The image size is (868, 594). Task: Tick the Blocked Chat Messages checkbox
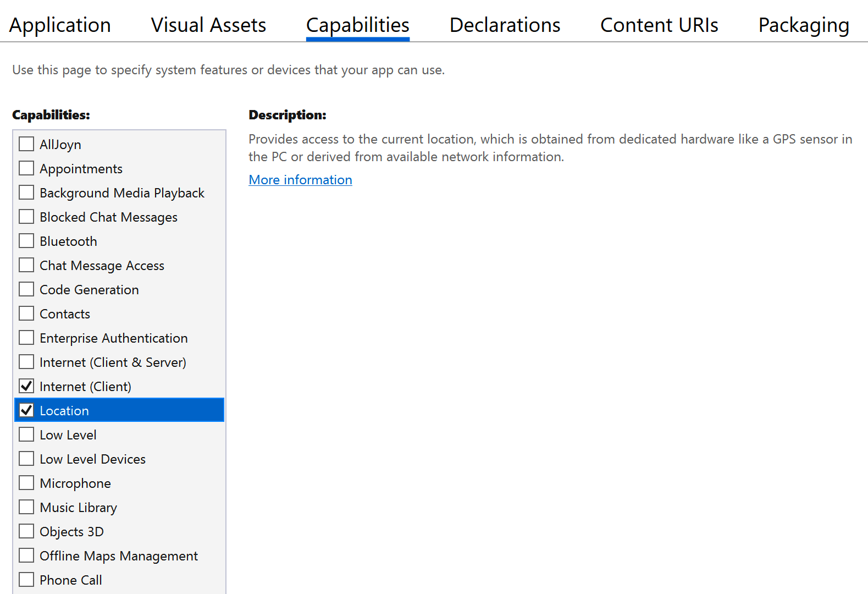(x=26, y=217)
